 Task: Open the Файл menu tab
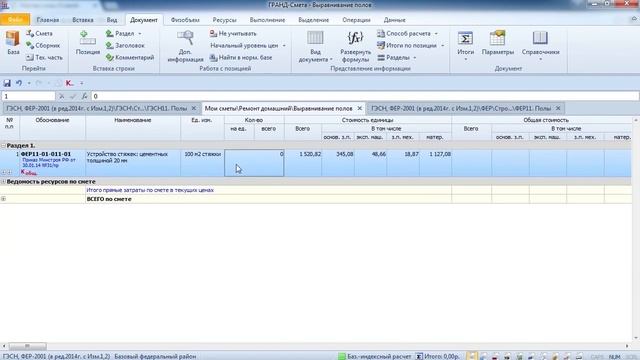(x=15, y=20)
